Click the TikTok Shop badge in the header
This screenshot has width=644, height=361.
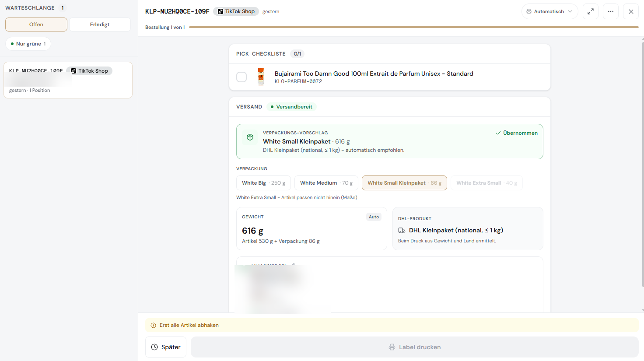[x=236, y=11]
